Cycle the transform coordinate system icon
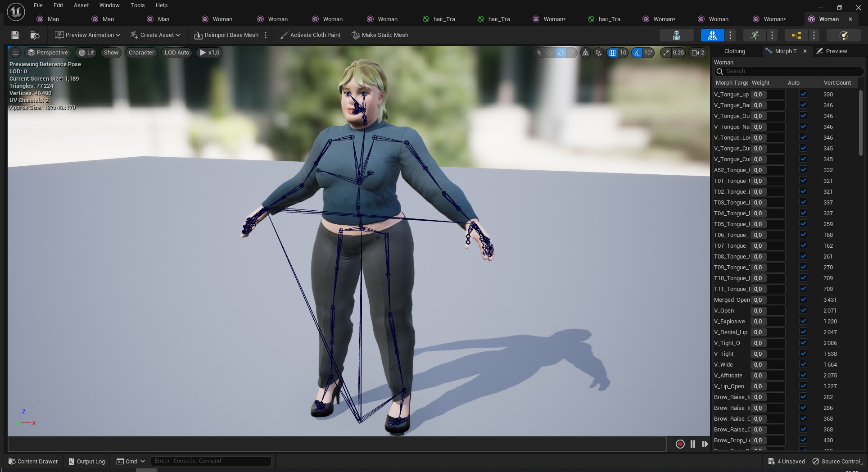Viewport: 868px width, 472px height. click(585, 53)
